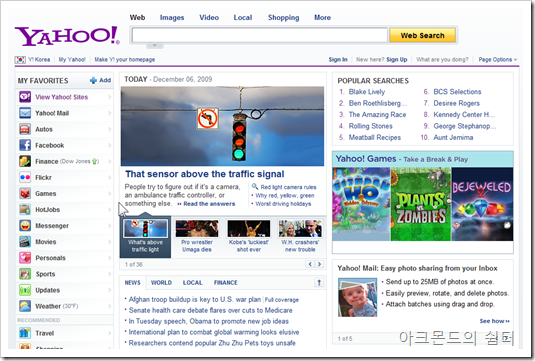This screenshot has height=361, width=535.
Task: Expand the Autos row chevron
Action: 110,129
